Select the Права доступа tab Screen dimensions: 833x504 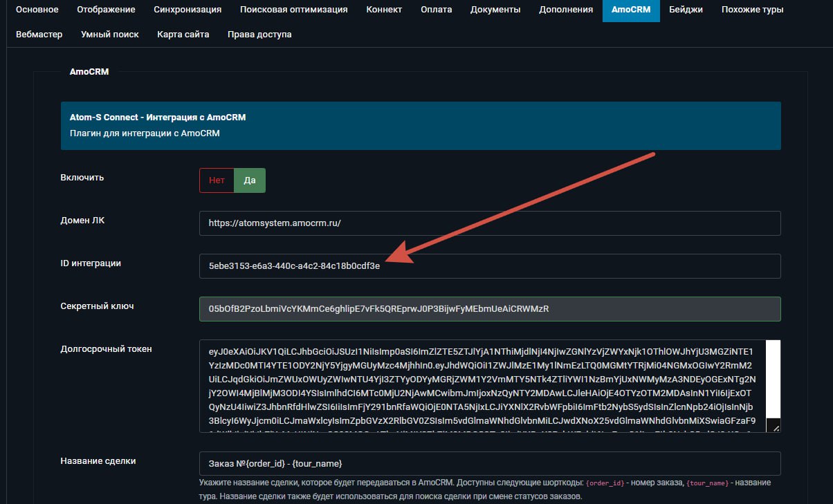coord(259,34)
